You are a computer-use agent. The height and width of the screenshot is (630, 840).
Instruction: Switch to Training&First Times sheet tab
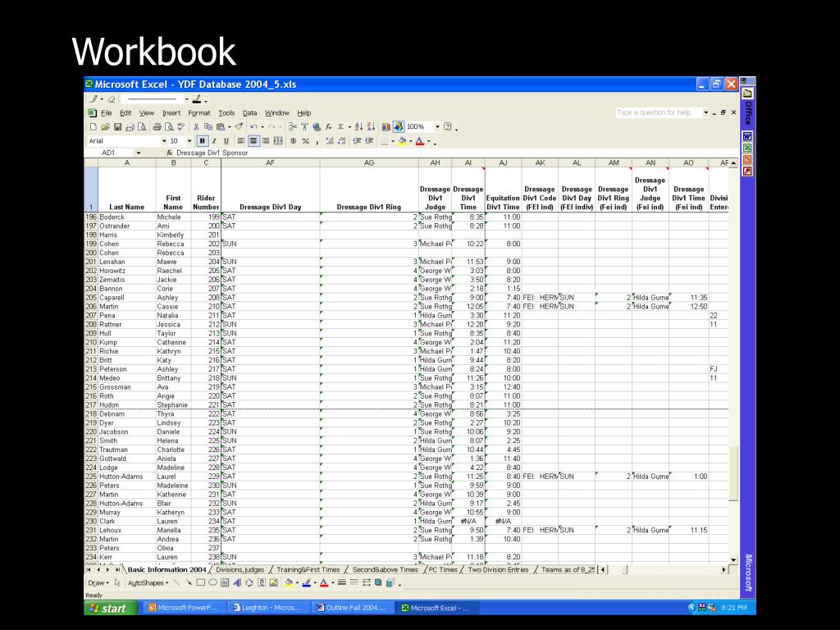point(308,570)
